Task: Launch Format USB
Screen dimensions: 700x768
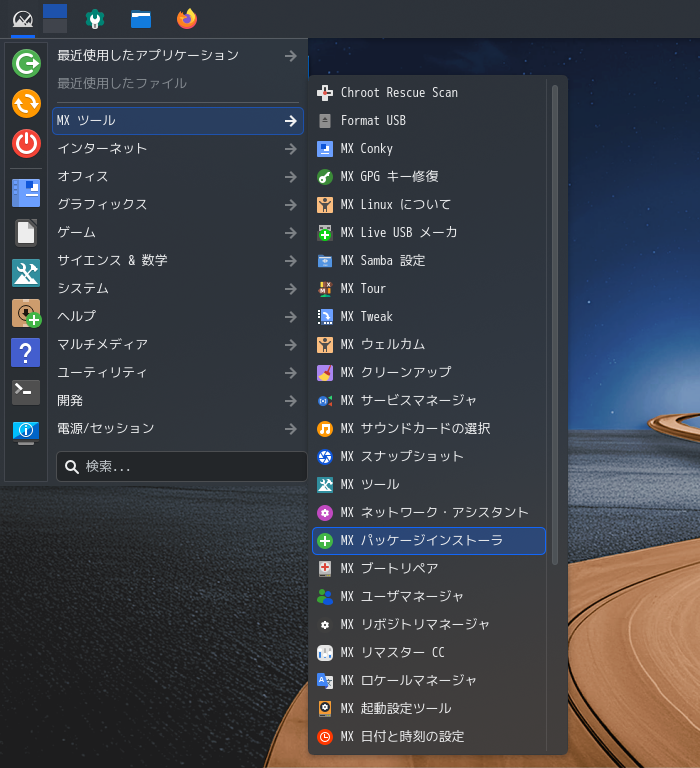Action: point(429,120)
